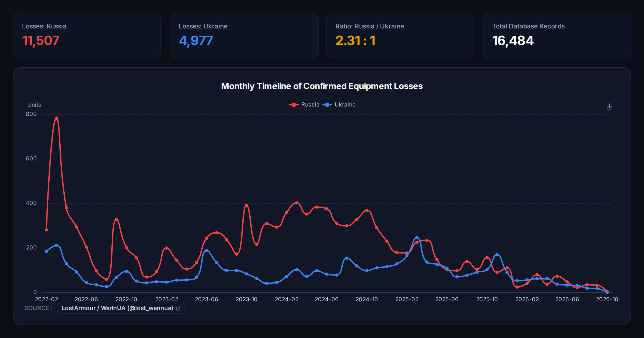This screenshot has height=338, width=644.
Task: Click the 800 y-axis label
Action: (x=31, y=114)
